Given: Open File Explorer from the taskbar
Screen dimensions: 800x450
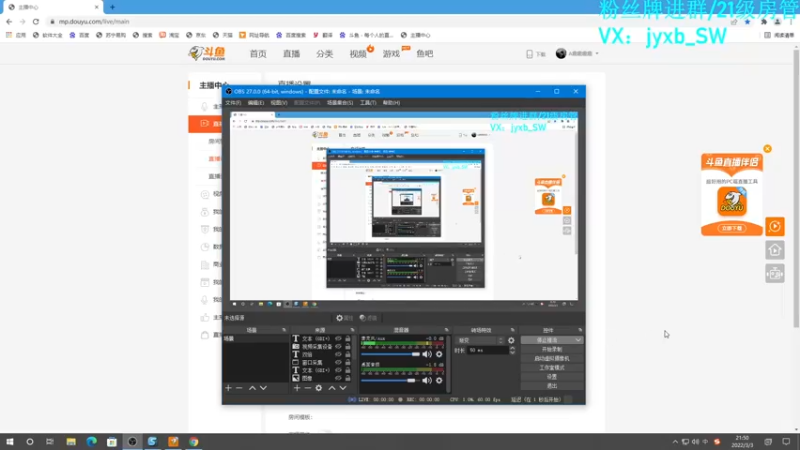Looking at the screenshot, I should point(71,442).
